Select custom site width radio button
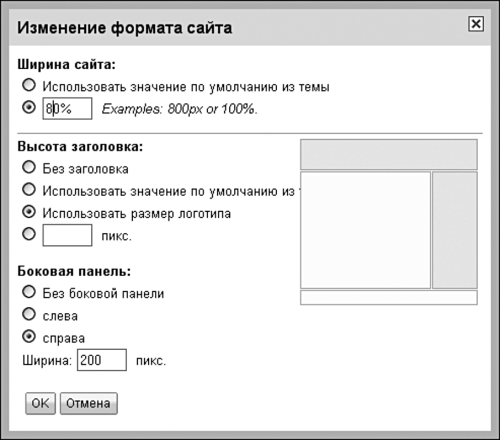The height and width of the screenshot is (440, 500). pyautogui.click(x=29, y=107)
